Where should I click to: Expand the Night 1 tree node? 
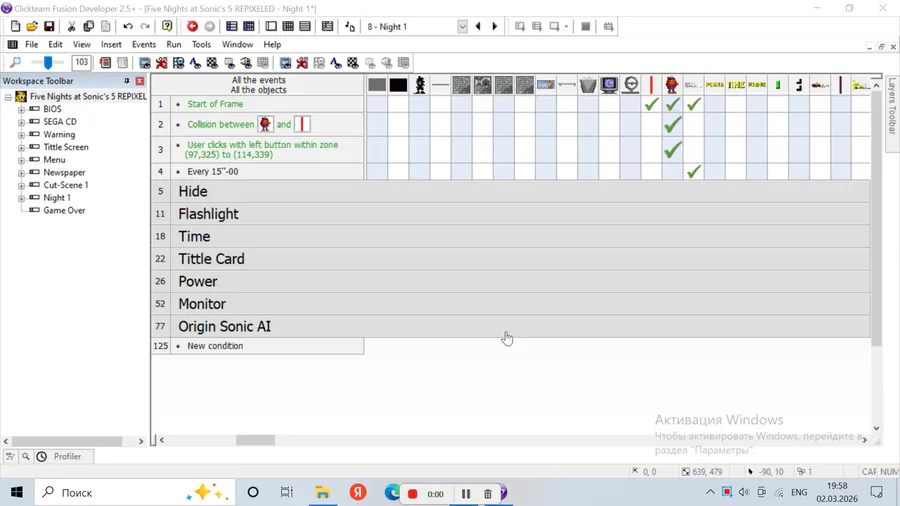pos(21,197)
